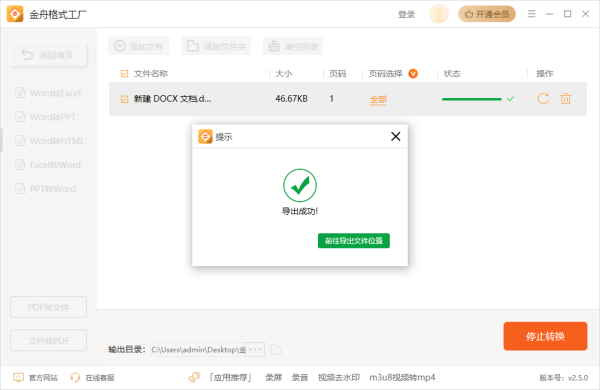Click 开通会员 membership button
Screen dimensions: 600x390
(487, 14)
